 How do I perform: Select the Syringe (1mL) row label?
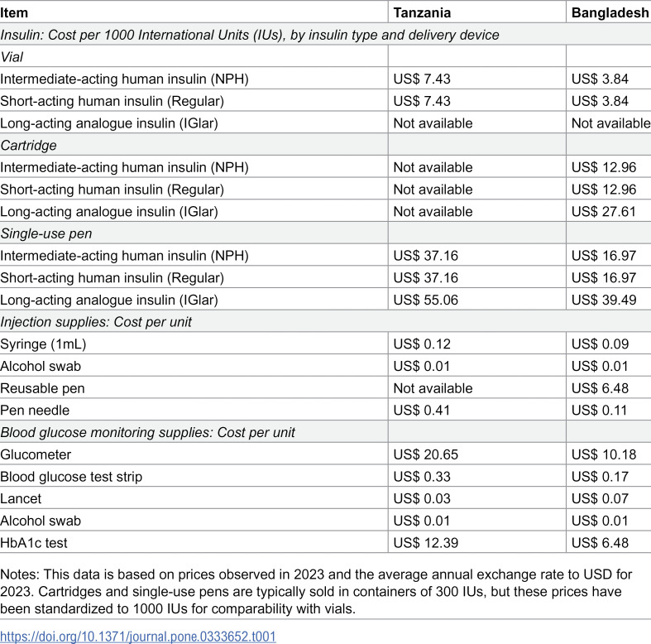(43, 344)
